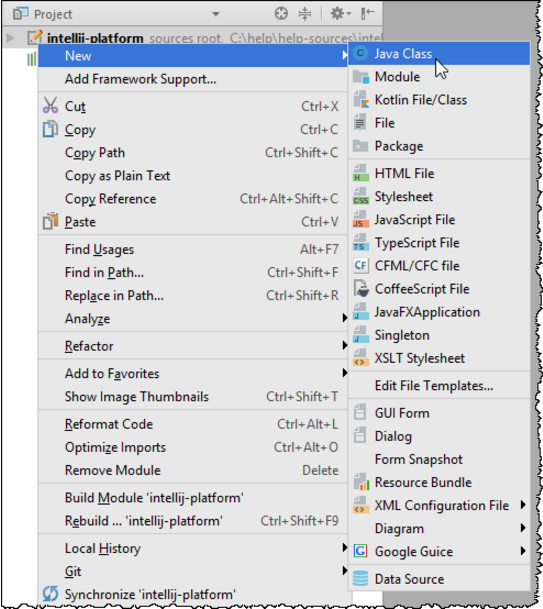Screen dimensions: 543x609
Task: Click the Project panel title label
Action: (x=53, y=14)
